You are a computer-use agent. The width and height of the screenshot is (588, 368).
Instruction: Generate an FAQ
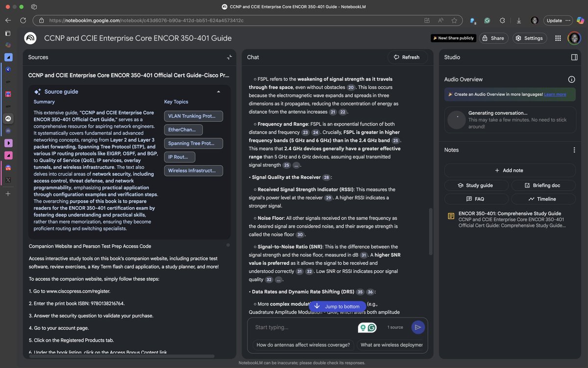[x=475, y=199]
